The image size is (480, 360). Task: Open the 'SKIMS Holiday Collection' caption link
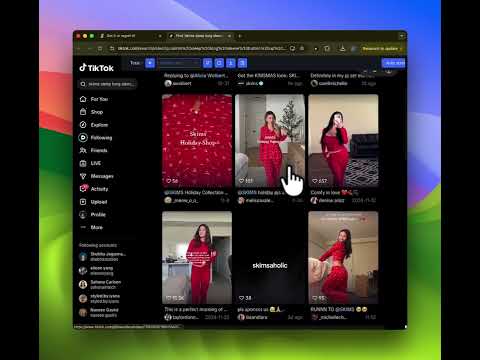point(196,192)
